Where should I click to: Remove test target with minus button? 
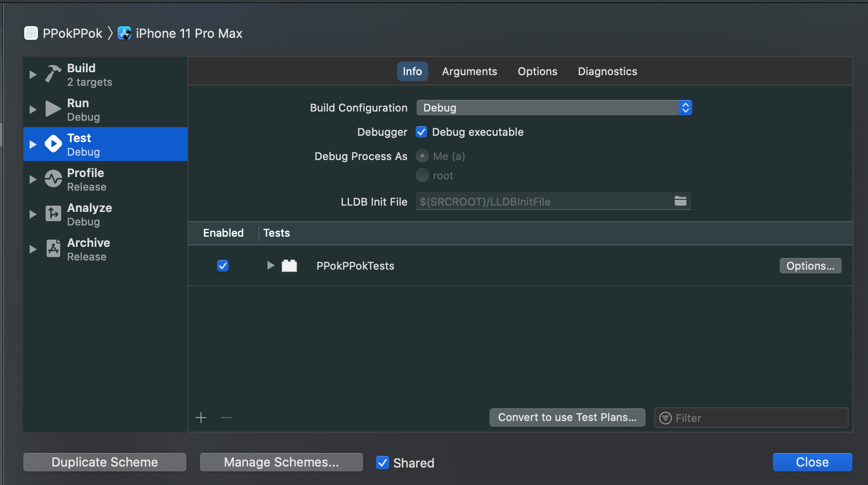coord(226,418)
